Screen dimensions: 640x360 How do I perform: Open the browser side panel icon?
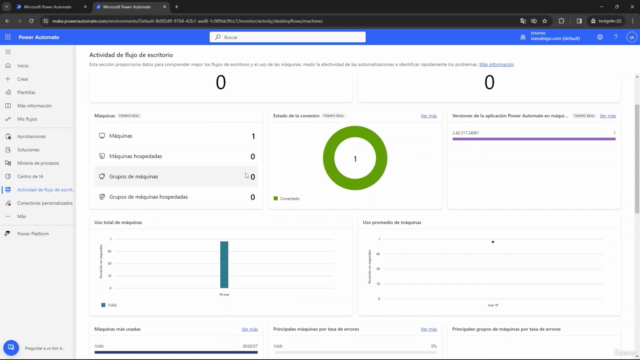click(579, 21)
